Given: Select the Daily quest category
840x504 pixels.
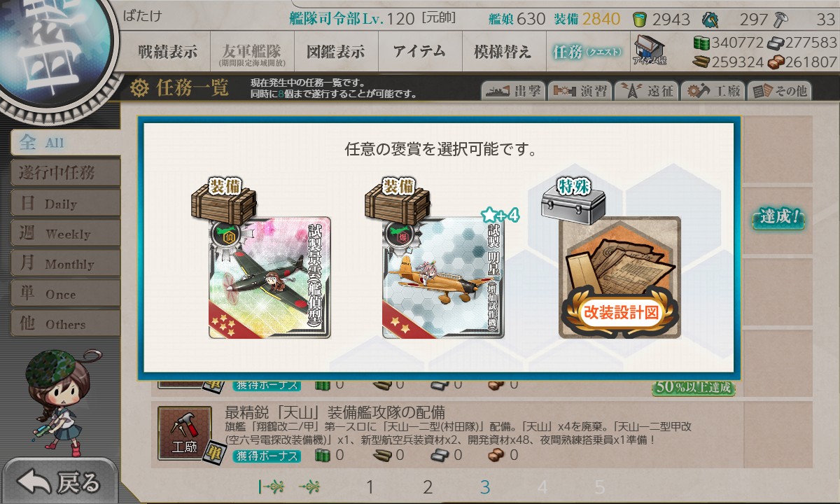Looking at the screenshot, I should click(64, 204).
